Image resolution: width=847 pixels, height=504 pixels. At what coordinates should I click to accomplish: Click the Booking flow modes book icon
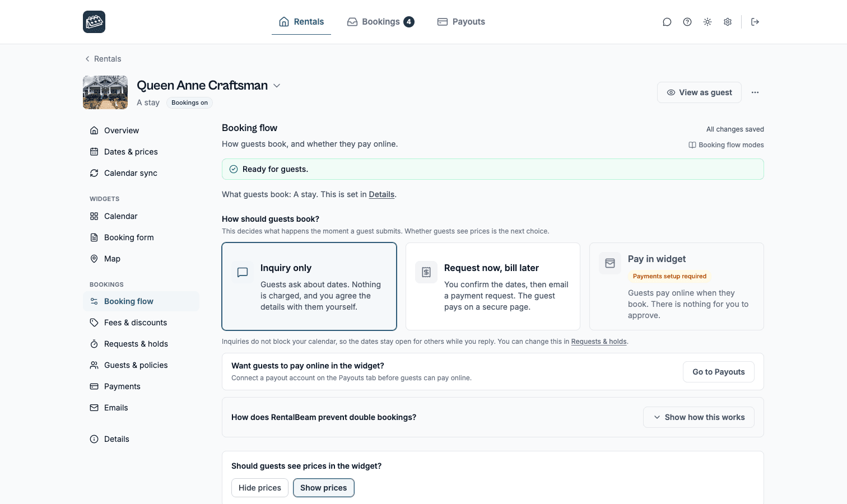(x=692, y=145)
